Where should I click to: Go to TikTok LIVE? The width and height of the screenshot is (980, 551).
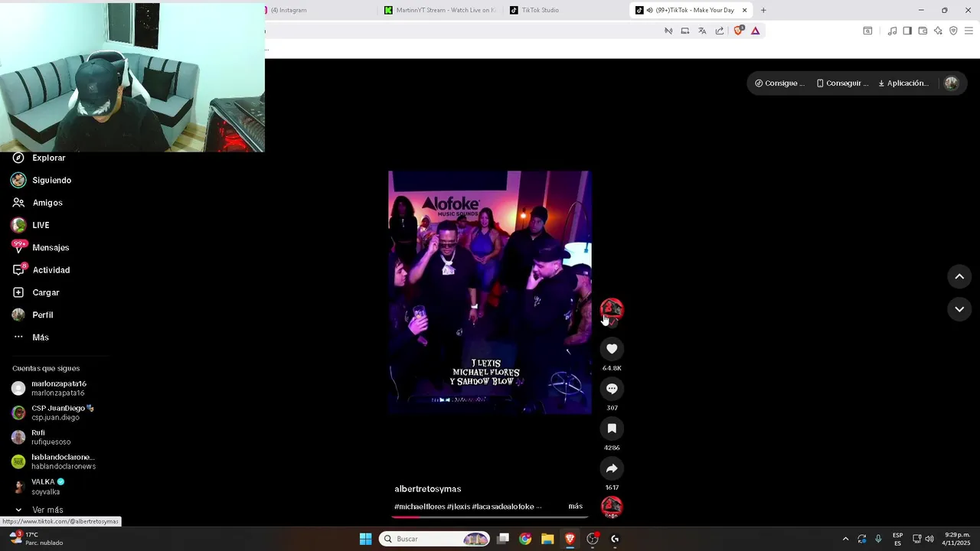point(31,225)
